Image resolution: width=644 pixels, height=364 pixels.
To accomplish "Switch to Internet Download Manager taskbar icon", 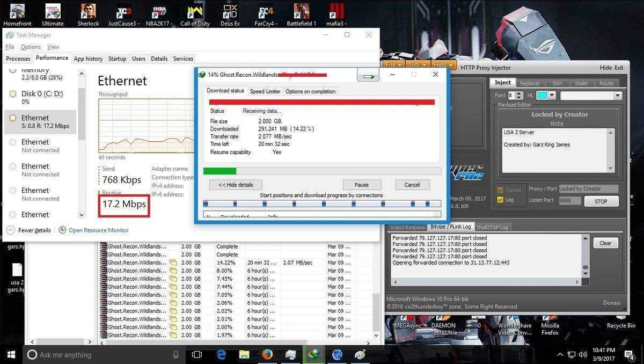I will coord(314,354).
